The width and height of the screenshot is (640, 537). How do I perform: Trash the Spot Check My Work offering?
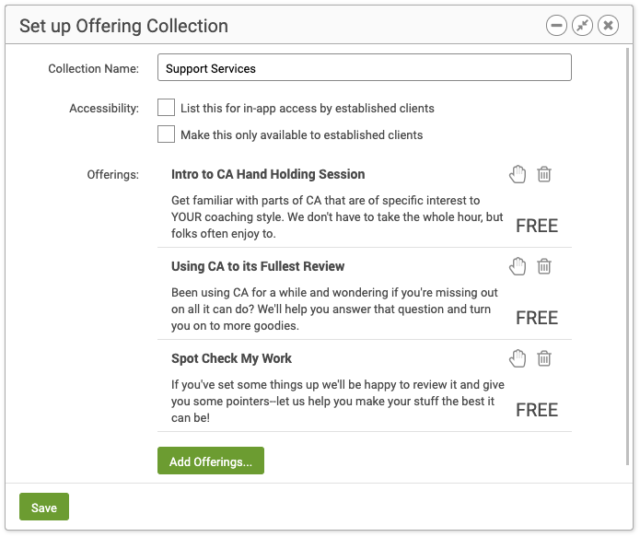[544, 359]
